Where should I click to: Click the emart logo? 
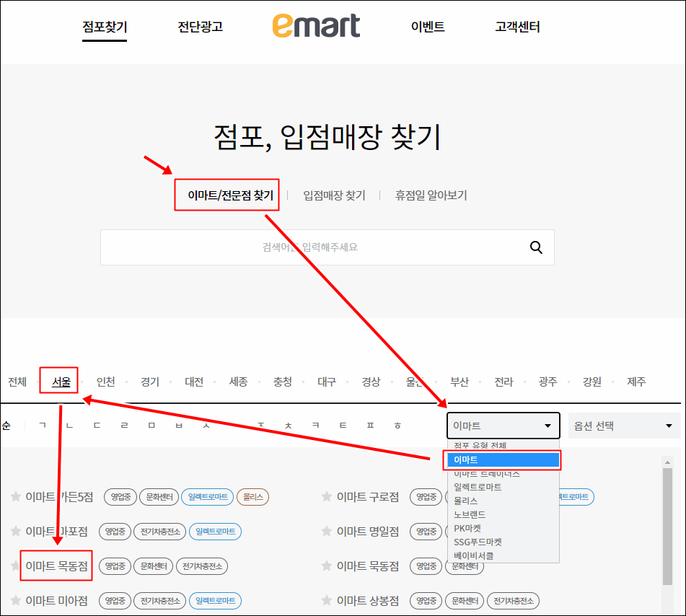point(316,25)
